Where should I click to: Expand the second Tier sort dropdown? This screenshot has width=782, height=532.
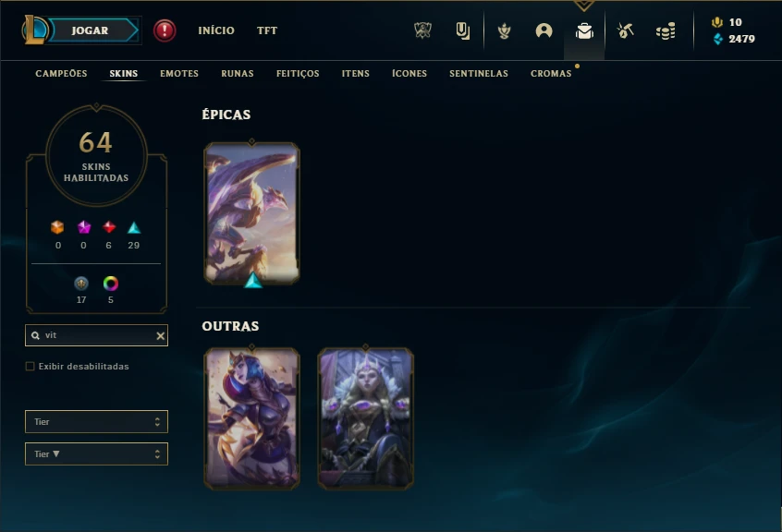[96, 453]
